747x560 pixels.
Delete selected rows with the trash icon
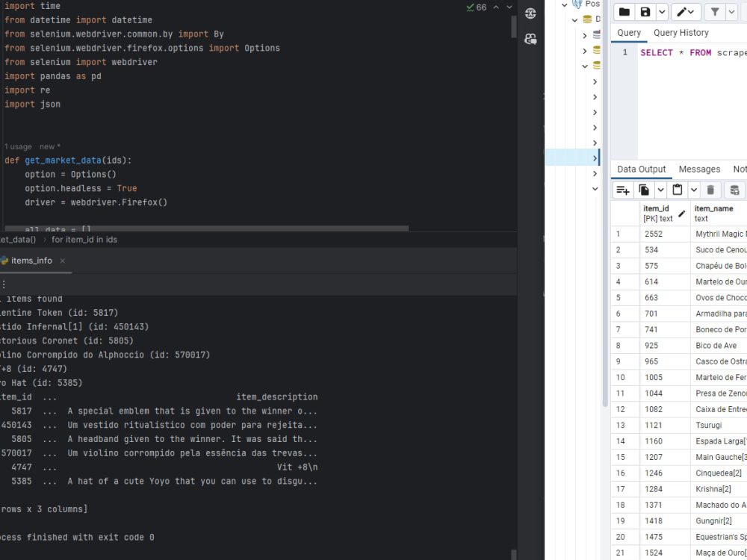point(710,189)
